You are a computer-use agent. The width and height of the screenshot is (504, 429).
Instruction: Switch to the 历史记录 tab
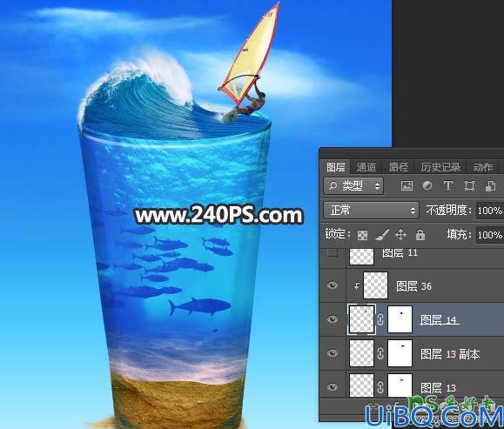[440, 167]
